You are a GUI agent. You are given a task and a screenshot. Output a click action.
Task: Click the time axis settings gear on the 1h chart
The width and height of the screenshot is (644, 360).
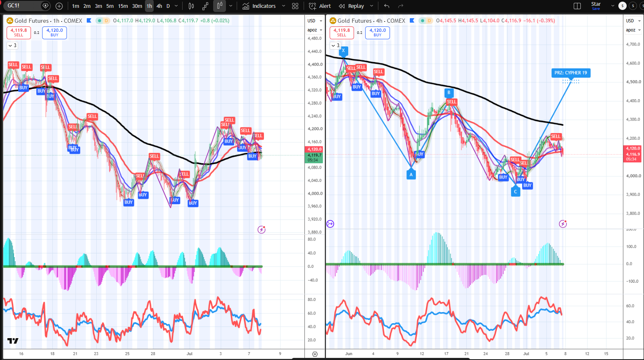(315, 354)
